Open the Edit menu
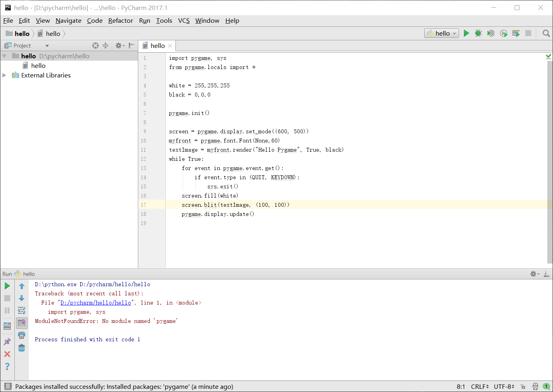The image size is (553, 392). (24, 21)
